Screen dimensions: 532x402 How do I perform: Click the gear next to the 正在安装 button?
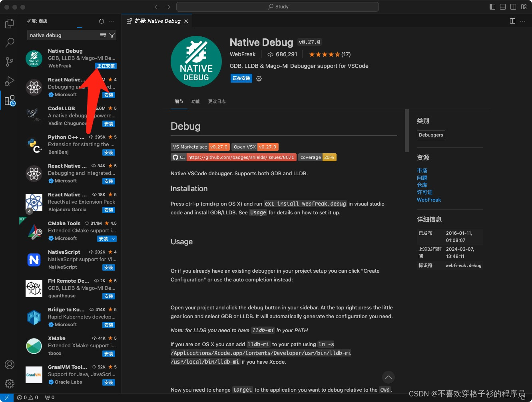tap(259, 78)
